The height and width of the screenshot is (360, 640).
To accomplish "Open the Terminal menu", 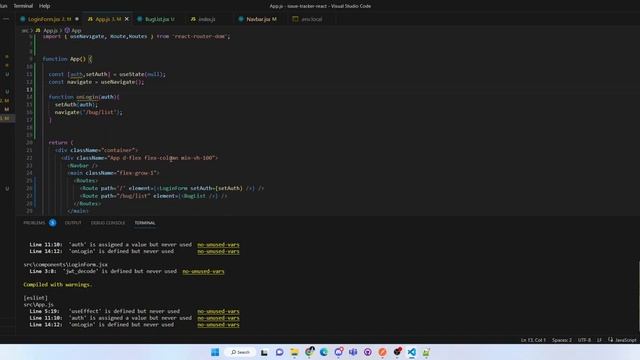I will (x=23, y=6).
